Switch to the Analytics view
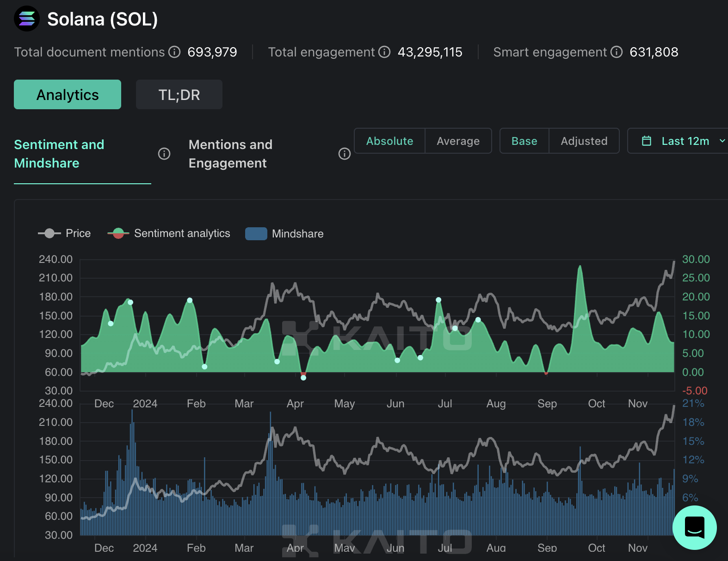Screen dimensions: 728x561 (x=68, y=94)
